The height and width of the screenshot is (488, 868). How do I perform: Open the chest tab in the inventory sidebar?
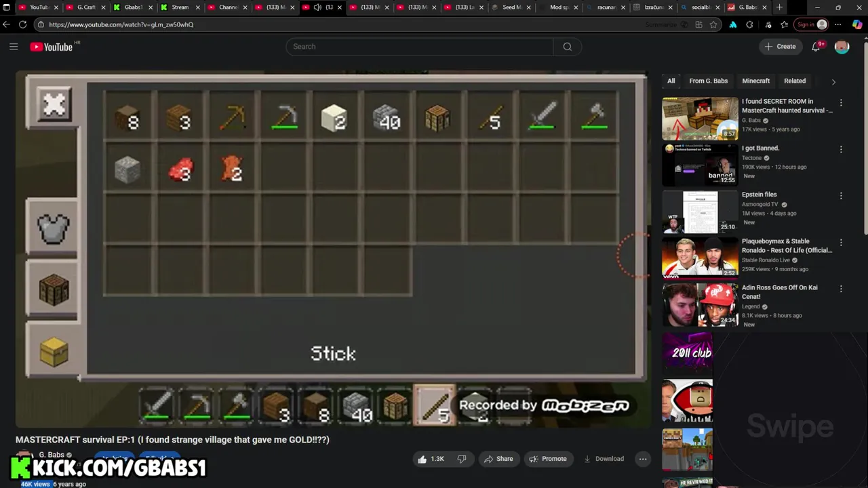pos(54,350)
